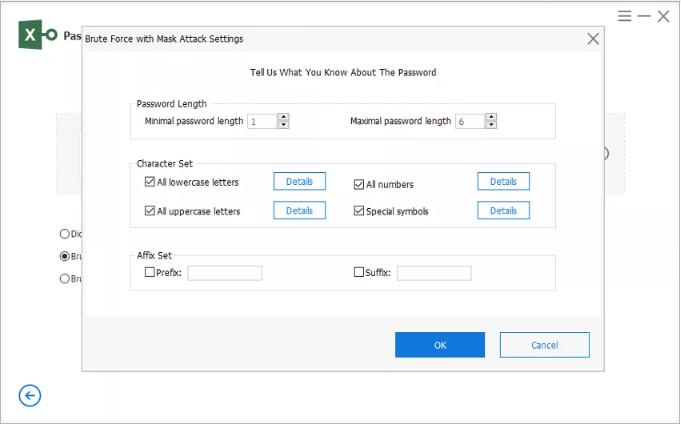Increase the minimal password length
This screenshot has width=681, height=425.
[283, 117]
